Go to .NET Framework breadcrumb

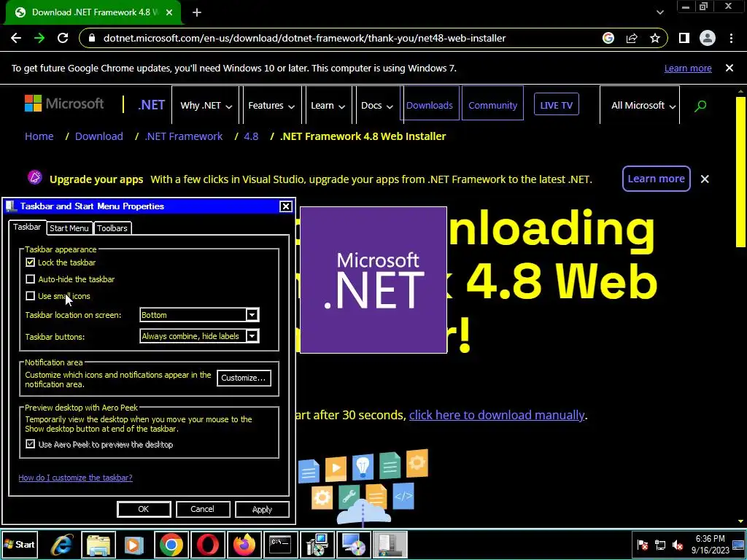click(x=183, y=136)
